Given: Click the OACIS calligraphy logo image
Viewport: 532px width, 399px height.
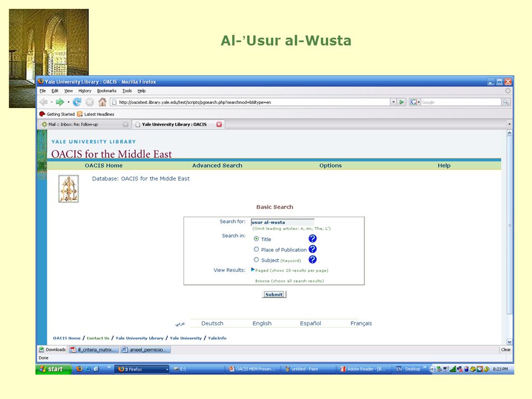Looking at the screenshot, I should click(x=69, y=189).
